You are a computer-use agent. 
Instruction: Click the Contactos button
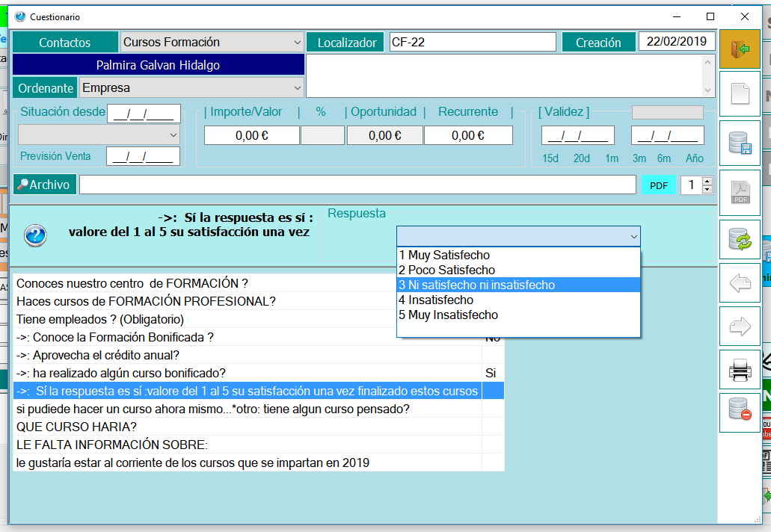pyautogui.click(x=65, y=43)
